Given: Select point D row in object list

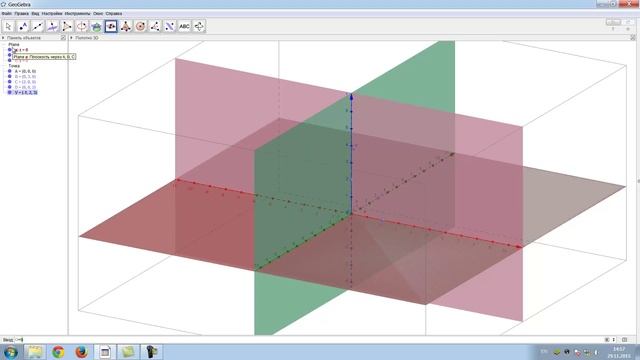Looking at the screenshot, I should (x=25, y=87).
